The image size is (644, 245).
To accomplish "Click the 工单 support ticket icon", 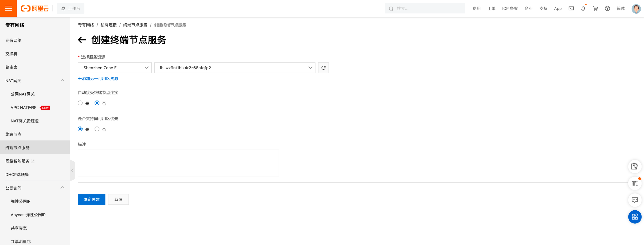I will click(x=491, y=8).
